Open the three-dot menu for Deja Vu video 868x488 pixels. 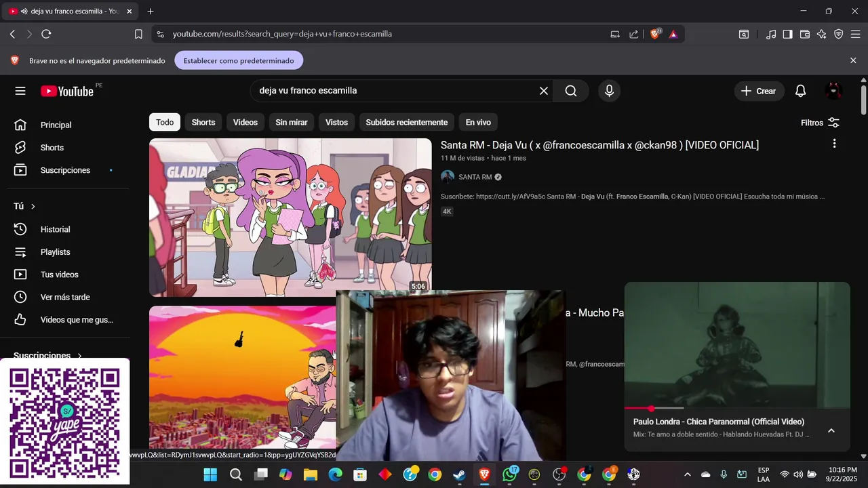point(834,144)
